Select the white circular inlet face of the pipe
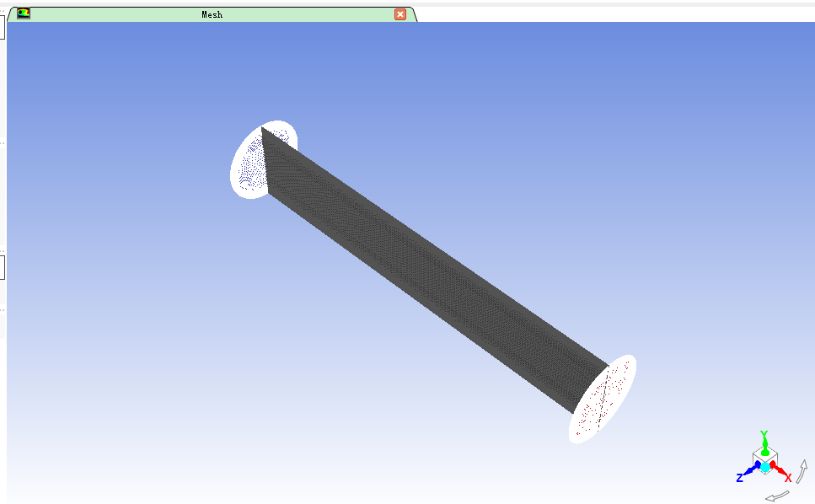 click(x=251, y=162)
